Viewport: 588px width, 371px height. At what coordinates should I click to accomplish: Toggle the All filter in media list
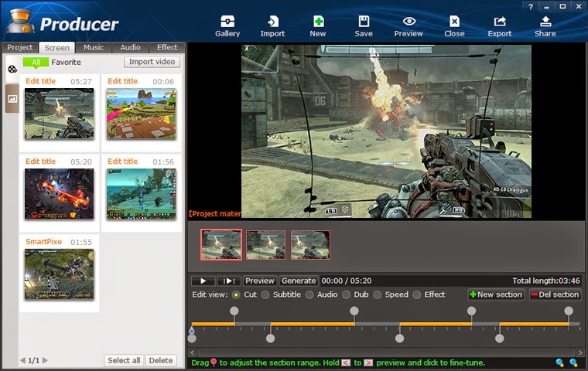pos(36,62)
